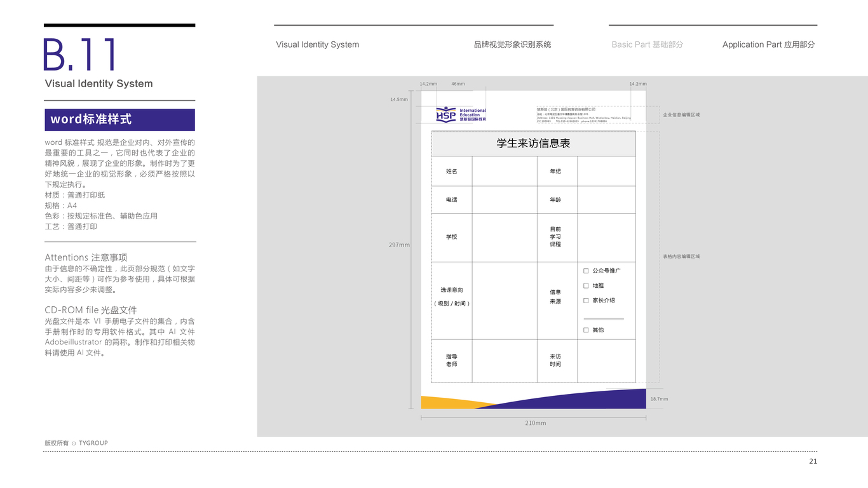Click the 选课意向 label
The height and width of the screenshot is (488, 868).
(x=452, y=290)
